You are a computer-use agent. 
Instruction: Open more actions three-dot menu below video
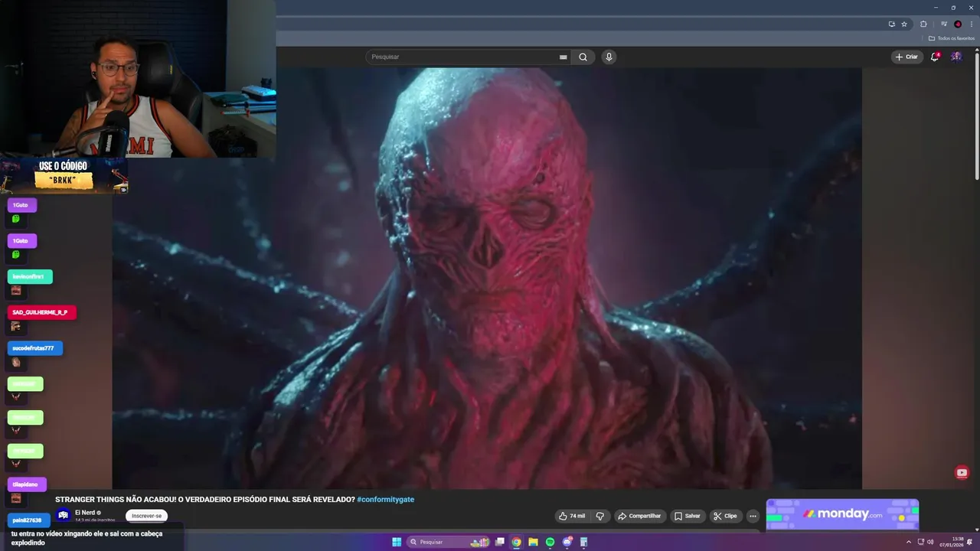(753, 516)
